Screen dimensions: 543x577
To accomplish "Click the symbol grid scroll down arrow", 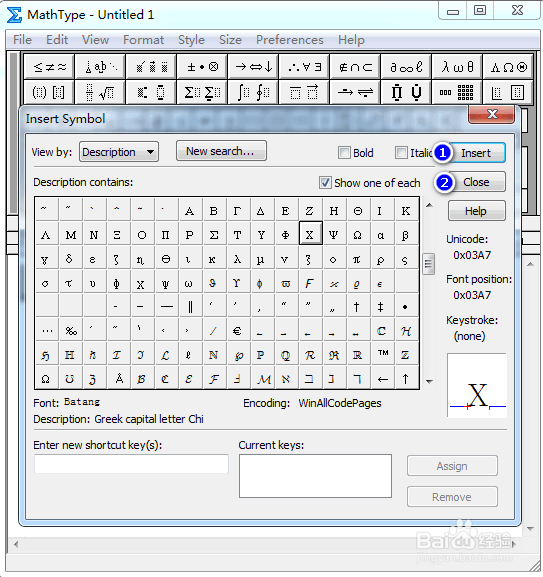I will pos(429,382).
